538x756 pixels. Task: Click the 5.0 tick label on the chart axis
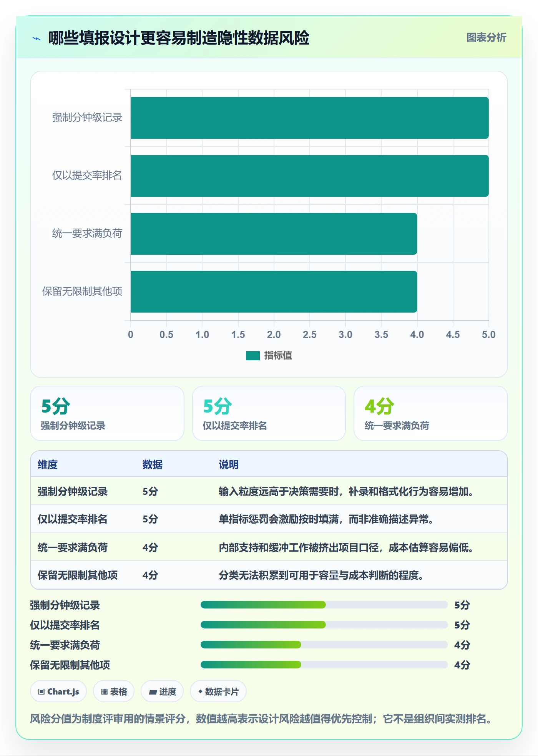click(x=489, y=335)
